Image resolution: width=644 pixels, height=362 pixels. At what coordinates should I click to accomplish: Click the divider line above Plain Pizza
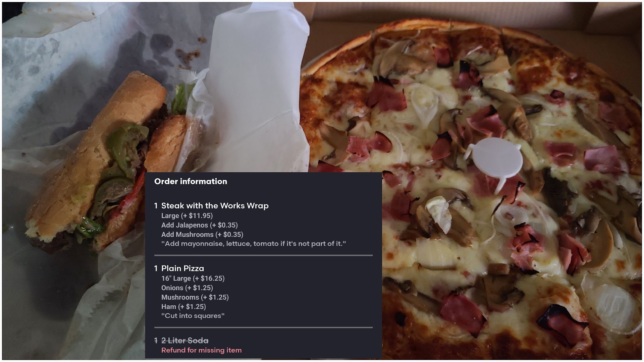pos(263,255)
